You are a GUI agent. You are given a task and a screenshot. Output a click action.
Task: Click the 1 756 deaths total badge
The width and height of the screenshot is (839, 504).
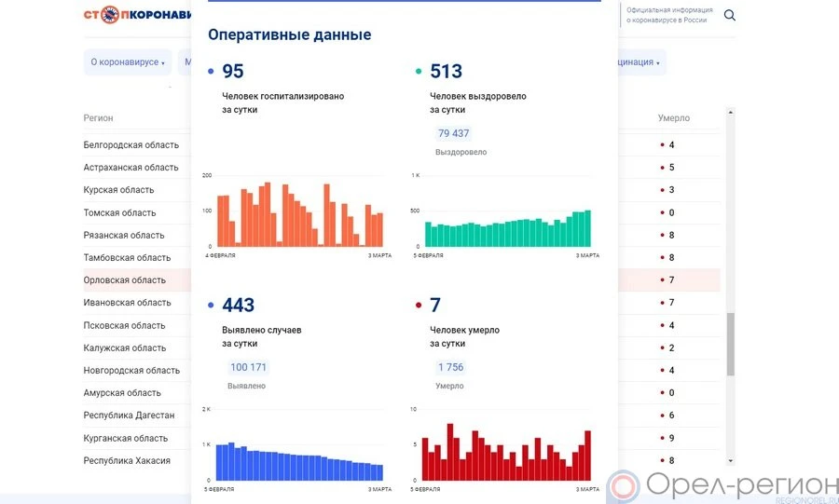point(450,367)
